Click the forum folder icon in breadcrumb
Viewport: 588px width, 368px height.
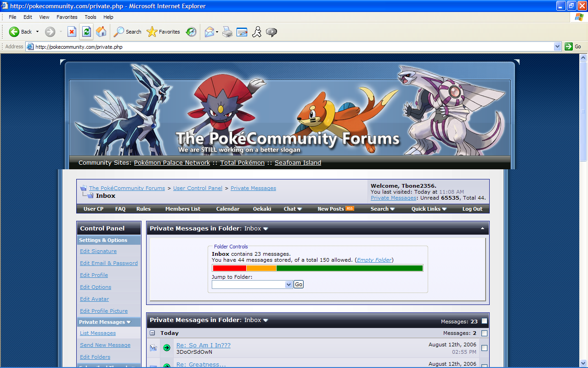[x=84, y=188]
